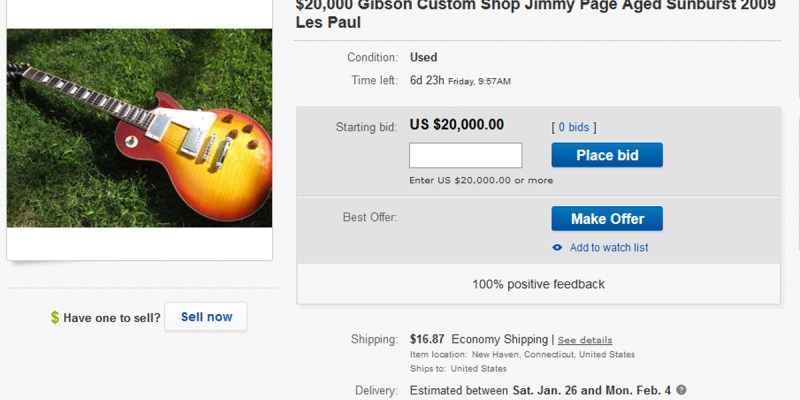The image size is (800, 400).
Task: Click the green dollar sign icon
Action: (x=55, y=318)
